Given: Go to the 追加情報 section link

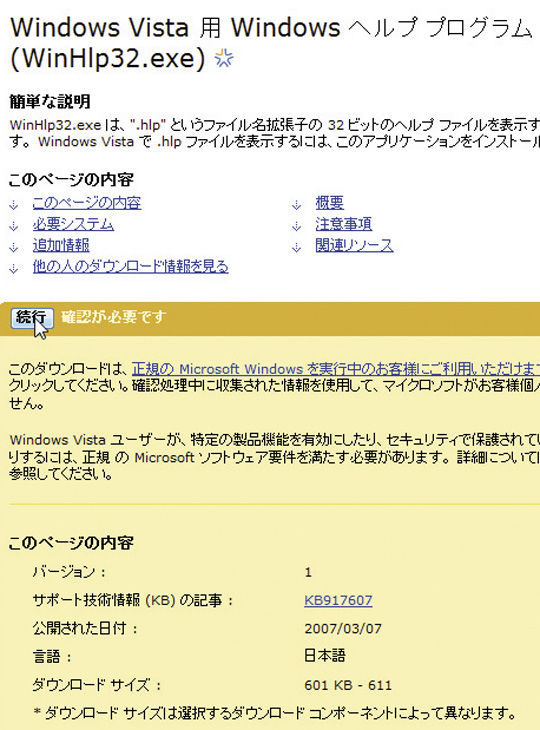Looking at the screenshot, I should tap(61, 245).
